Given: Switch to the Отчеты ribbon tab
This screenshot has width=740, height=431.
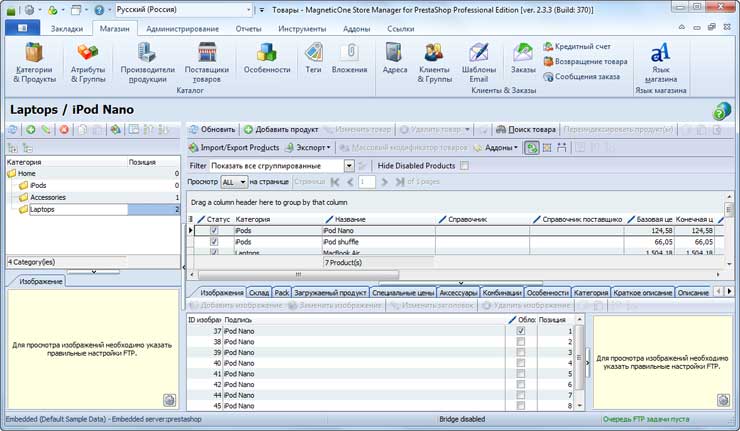Looking at the screenshot, I should (249, 29).
